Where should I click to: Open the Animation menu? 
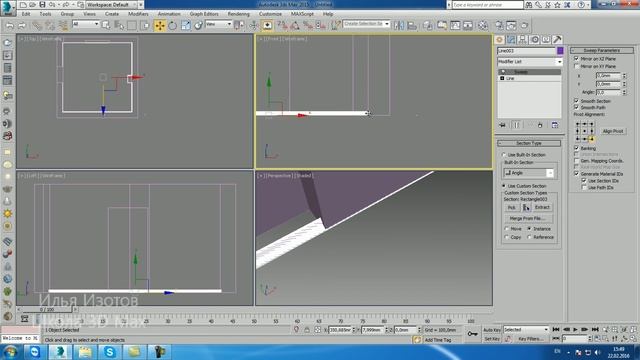pos(169,14)
